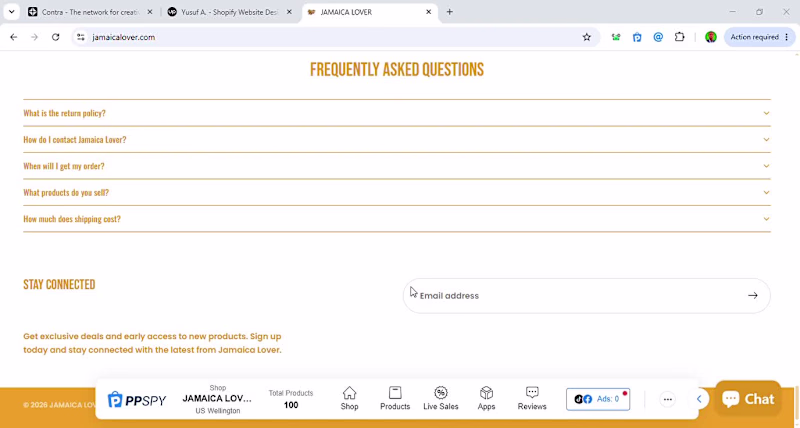
Task: Click chevron on contact Jamaica Lover row
Action: (766, 140)
